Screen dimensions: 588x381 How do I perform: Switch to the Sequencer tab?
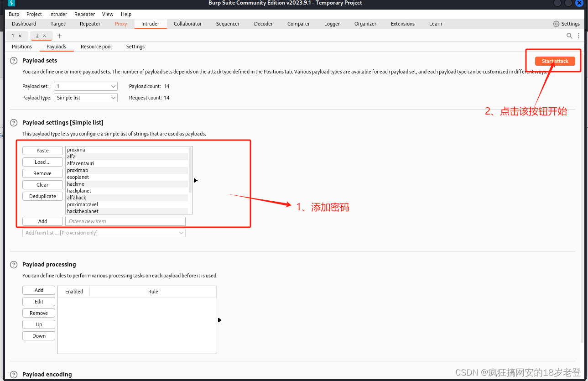(x=228, y=24)
